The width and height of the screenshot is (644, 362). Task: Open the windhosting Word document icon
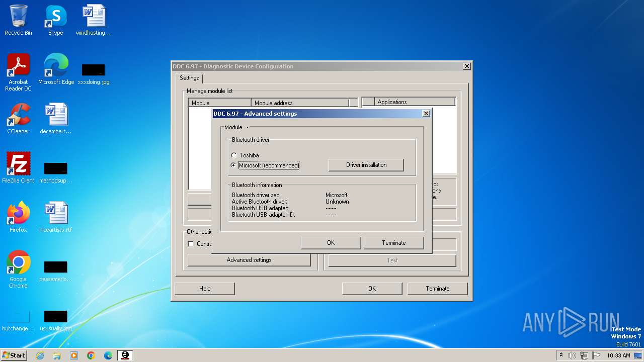point(93,20)
